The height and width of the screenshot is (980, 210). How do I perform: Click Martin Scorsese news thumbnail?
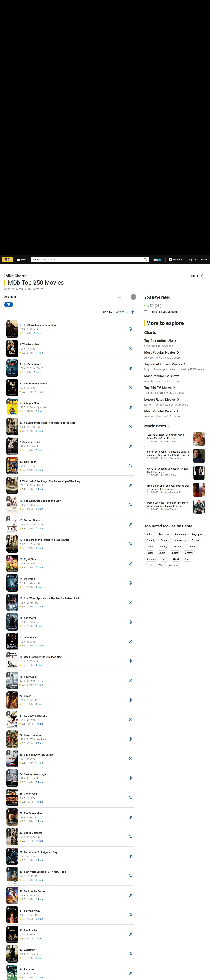(x=199, y=507)
